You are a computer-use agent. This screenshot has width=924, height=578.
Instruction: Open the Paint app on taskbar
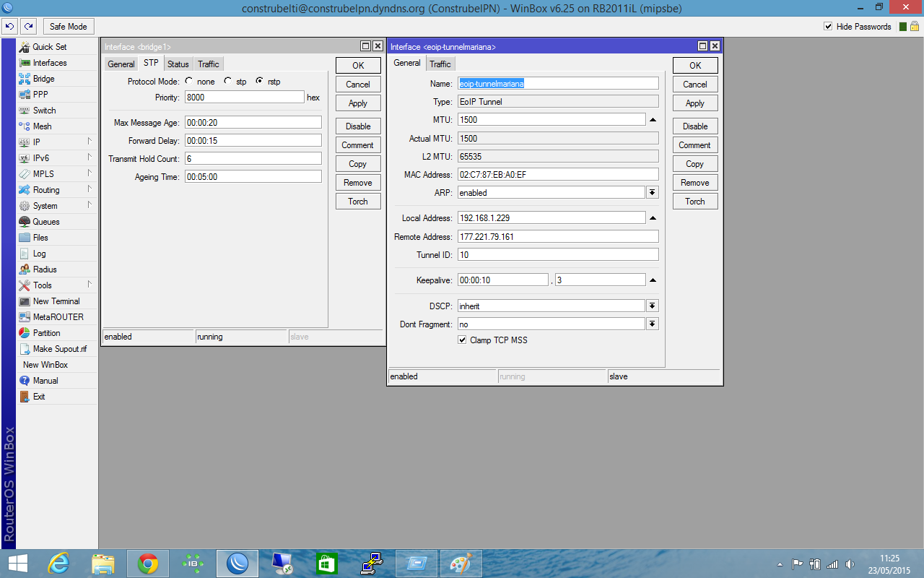tap(461, 563)
